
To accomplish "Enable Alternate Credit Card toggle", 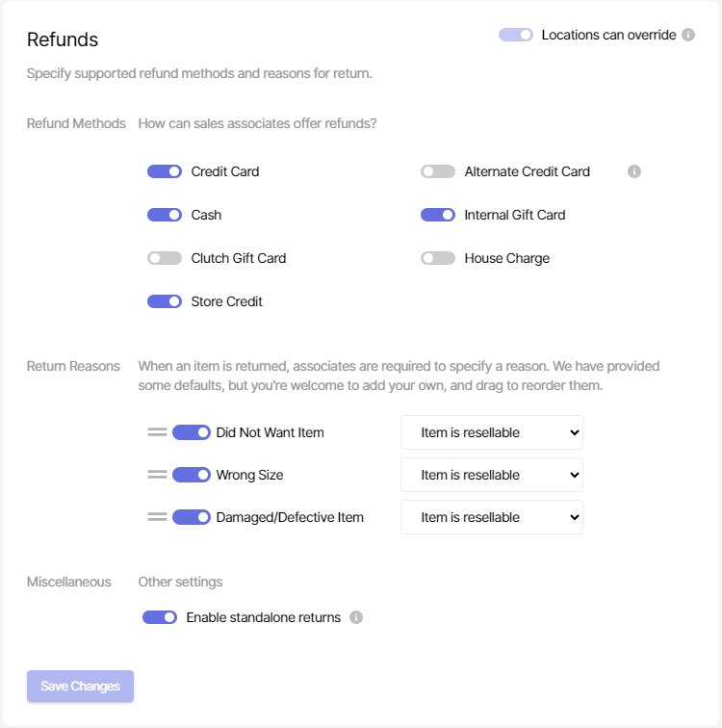I will pyautogui.click(x=438, y=171).
